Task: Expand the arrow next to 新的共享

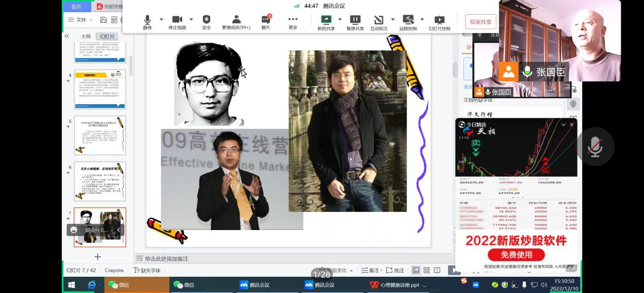Action: point(340,19)
